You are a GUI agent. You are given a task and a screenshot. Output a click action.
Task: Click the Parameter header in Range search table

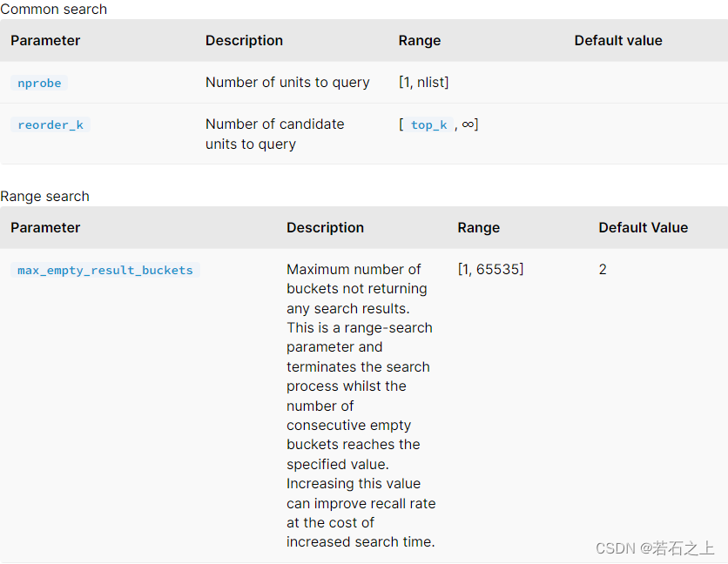45,227
